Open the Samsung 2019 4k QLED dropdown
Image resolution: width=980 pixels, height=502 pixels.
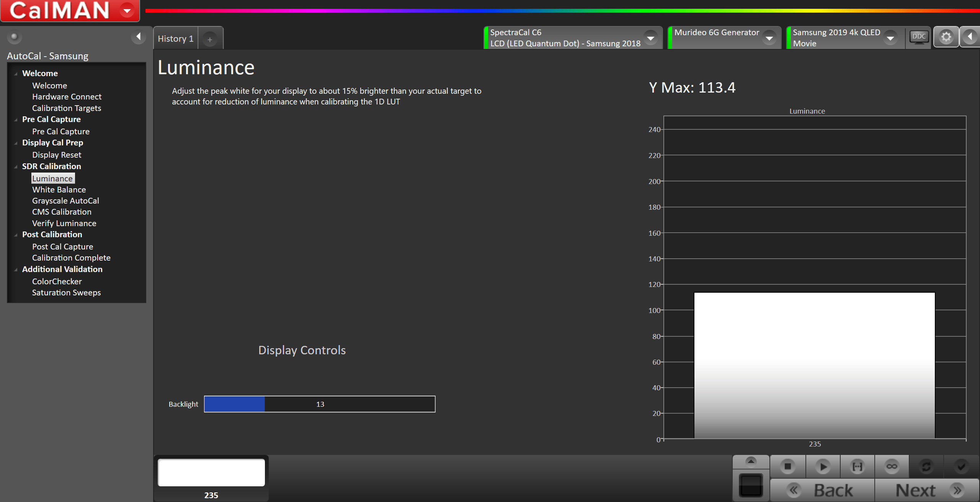(x=890, y=38)
